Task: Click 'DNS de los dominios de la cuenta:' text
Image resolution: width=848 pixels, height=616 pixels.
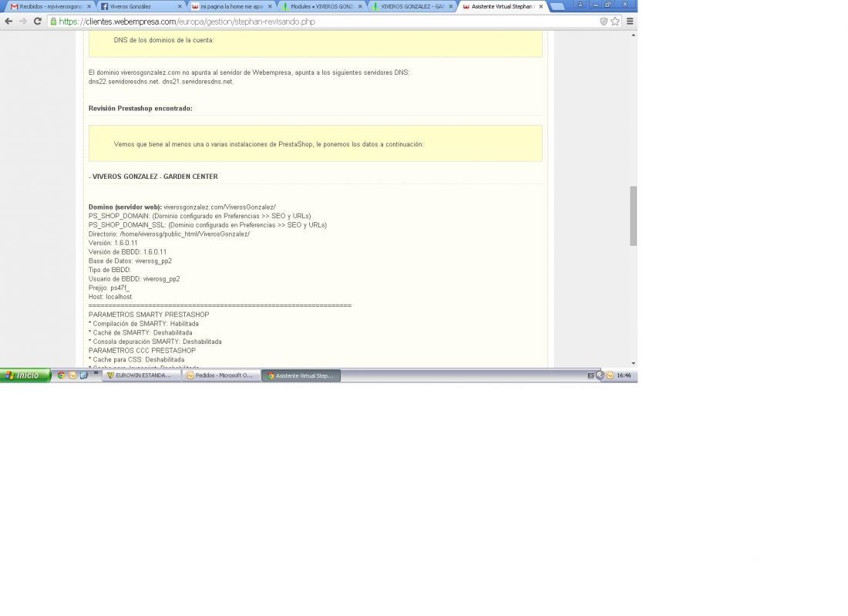Action: (x=164, y=40)
